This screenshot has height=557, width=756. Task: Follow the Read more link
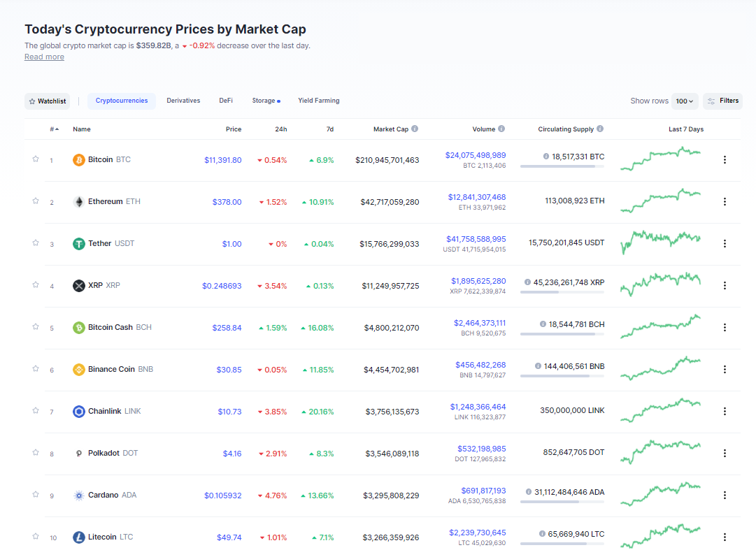[44, 57]
